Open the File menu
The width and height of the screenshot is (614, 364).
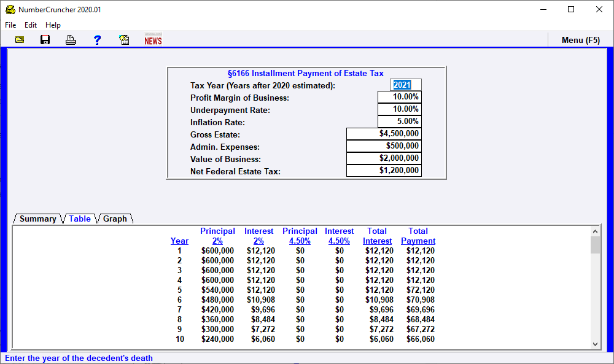(x=10, y=25)
